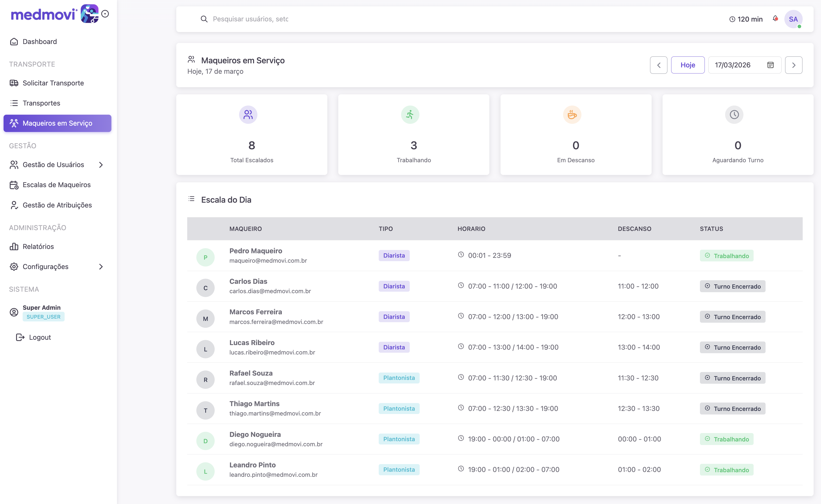
Task: Go to previous day with left chevron
Action: pyautogui.click(x=659, y=65)
